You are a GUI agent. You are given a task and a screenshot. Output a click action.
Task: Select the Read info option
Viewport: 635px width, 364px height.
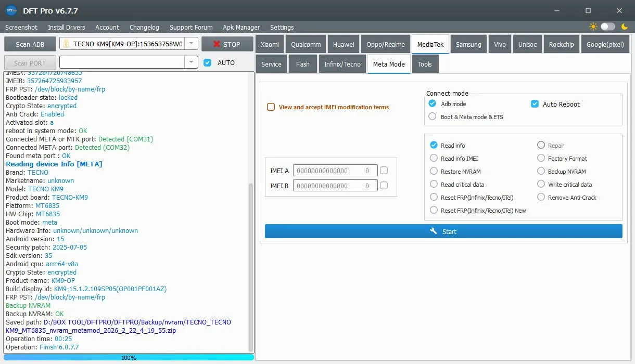(x=434, y=145)
